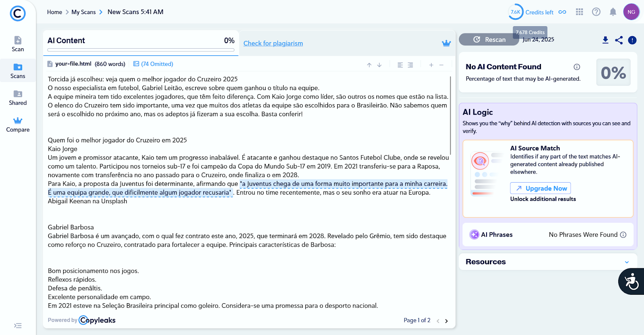Go to Home breadcrumb
Viewport: 644px width, 335px height.
54,12
